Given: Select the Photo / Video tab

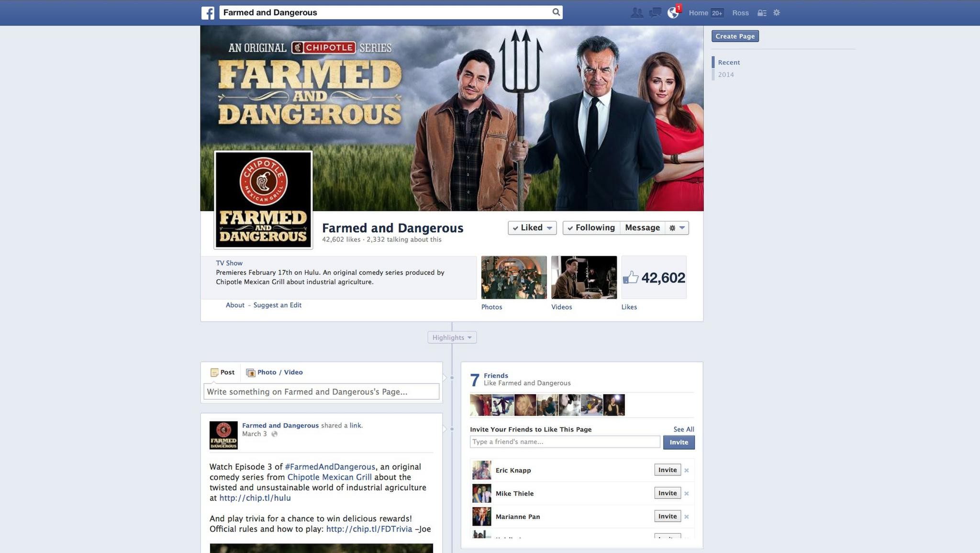Looking at the screenshot, I should pos(274,372).
